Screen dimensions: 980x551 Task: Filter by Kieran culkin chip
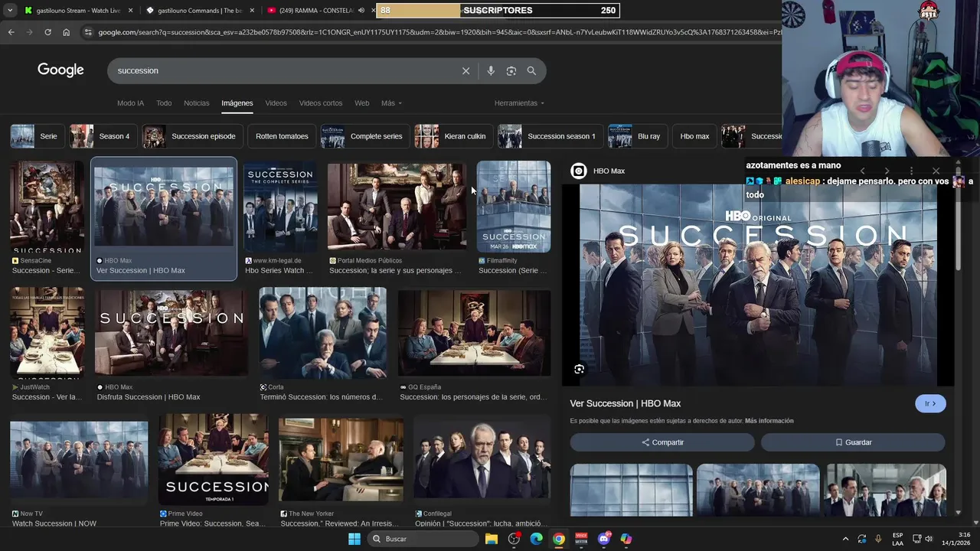tap(453, 136)
